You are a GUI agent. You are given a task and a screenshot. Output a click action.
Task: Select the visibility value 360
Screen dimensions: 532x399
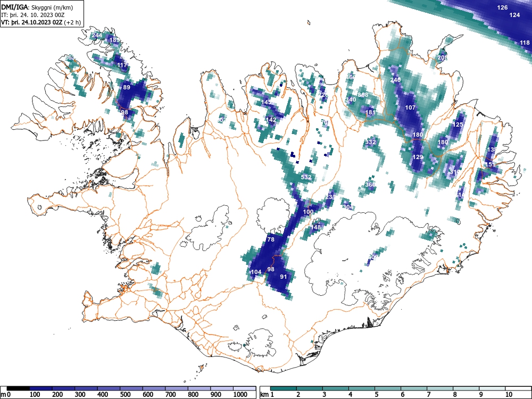370,185
